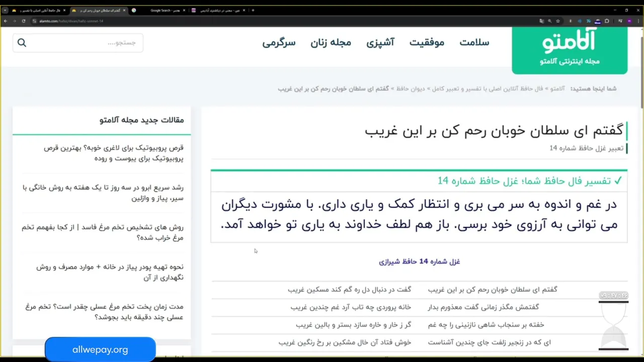Click the search magnifier icon
Screen dimensions: 644x362
[22, 43]
